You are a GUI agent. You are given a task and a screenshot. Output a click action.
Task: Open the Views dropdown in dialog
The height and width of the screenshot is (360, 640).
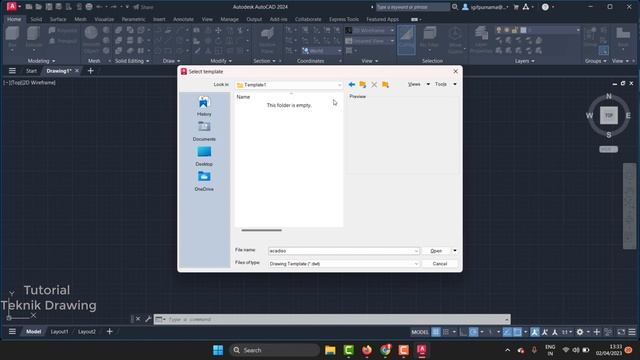point(418,84)
